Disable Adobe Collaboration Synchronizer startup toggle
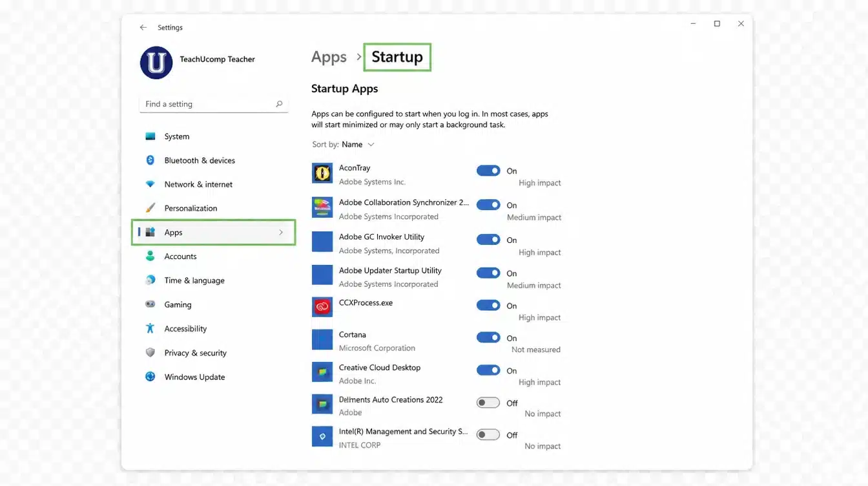The image size is (868, 486). pos(488,205)
